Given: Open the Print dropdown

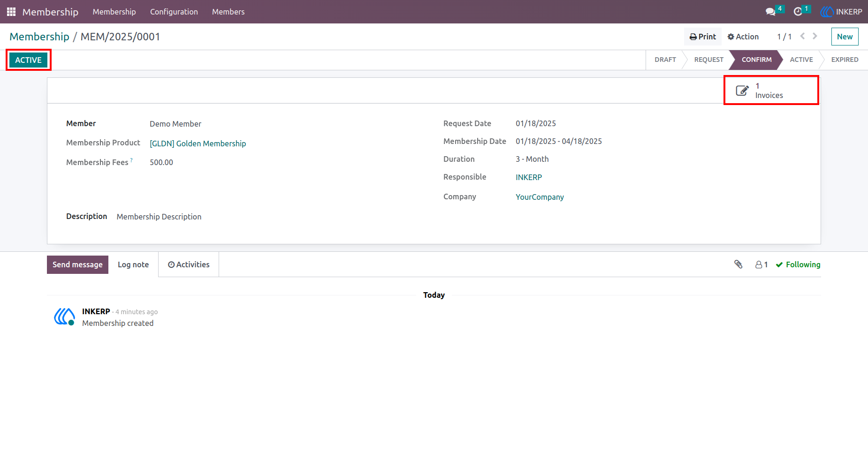Looking at the screenshot, I should [x=702, y=37].
